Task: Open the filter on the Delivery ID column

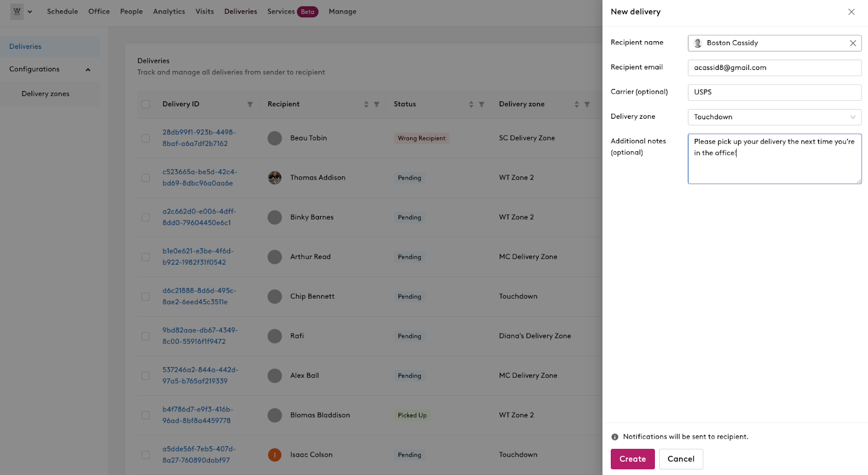Action: (x=250, y=104)
